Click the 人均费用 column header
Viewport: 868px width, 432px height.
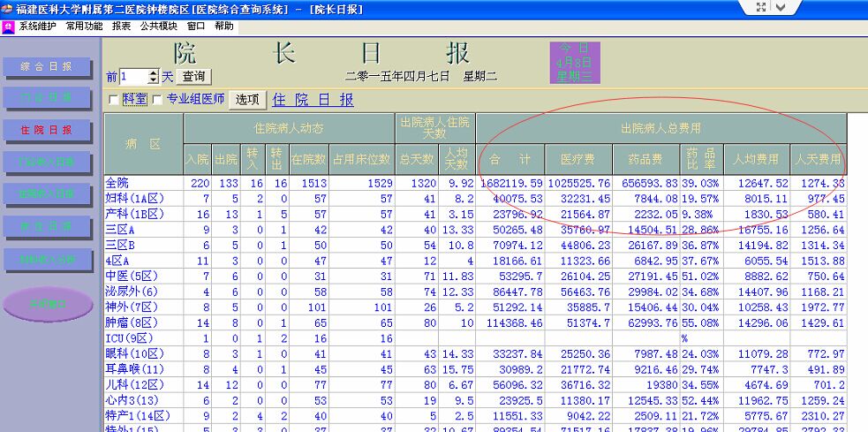coord(756,160)
